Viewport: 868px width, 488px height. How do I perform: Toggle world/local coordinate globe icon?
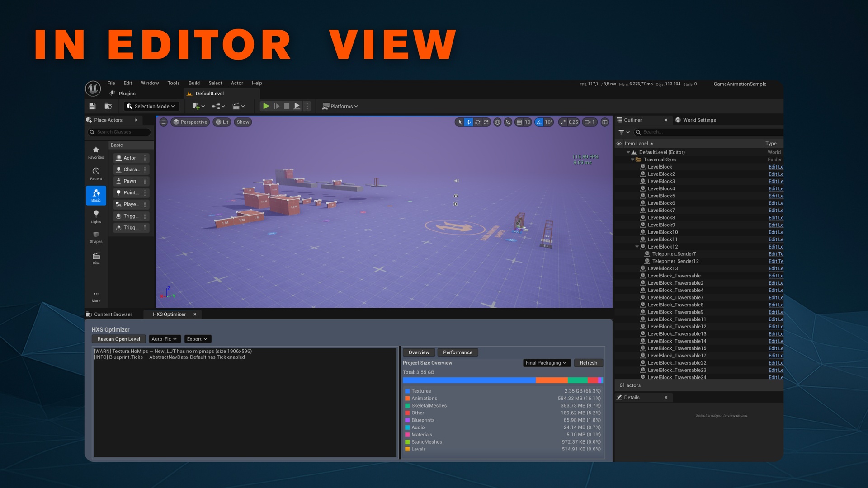click(497, 122)
